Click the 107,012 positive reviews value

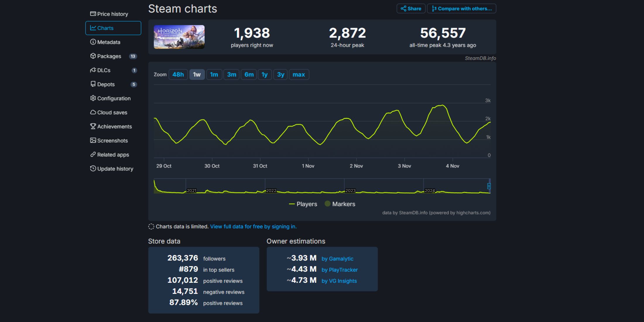click(183, 280)
